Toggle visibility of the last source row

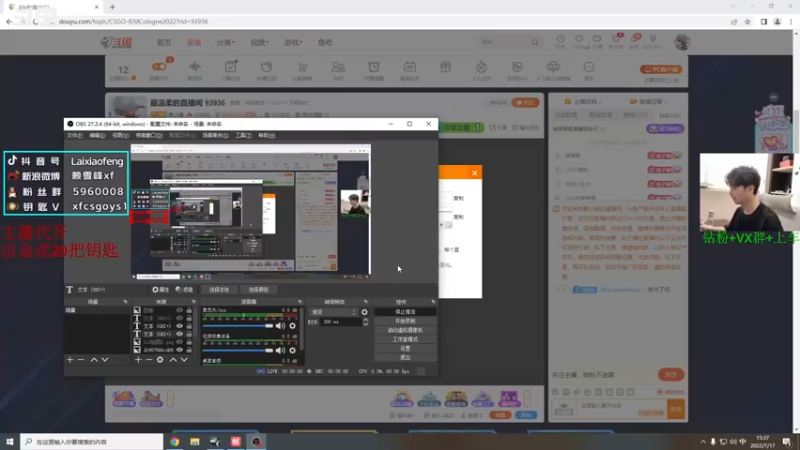(179, 350)
